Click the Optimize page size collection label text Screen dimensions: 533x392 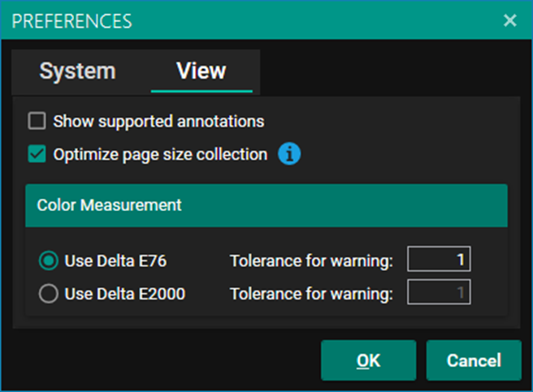160,154
